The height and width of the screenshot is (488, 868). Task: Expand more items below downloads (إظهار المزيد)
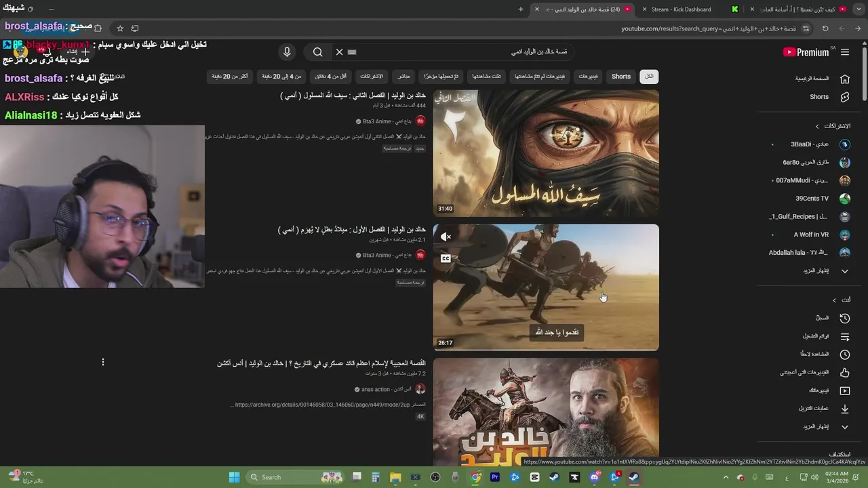pyautogui.click(x=826, y=426)
